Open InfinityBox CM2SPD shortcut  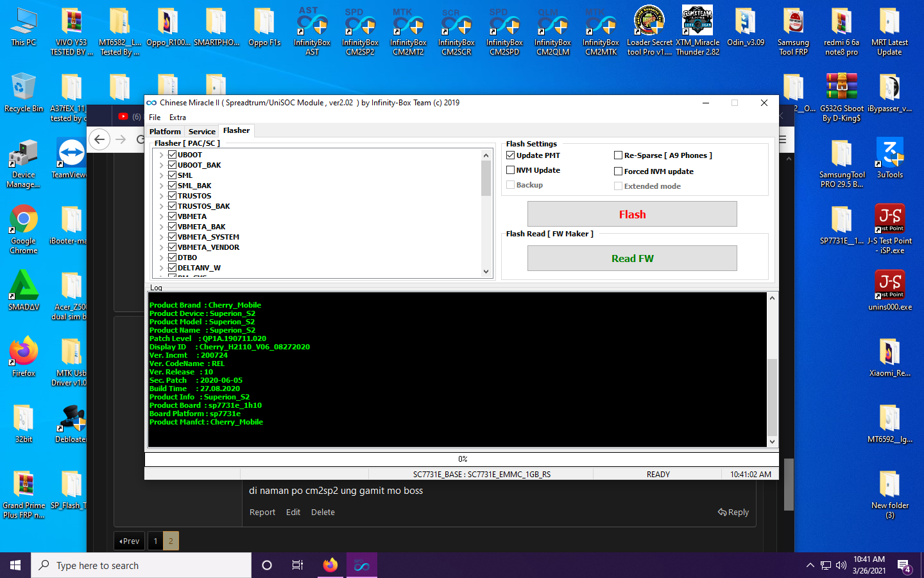[504, 31]
